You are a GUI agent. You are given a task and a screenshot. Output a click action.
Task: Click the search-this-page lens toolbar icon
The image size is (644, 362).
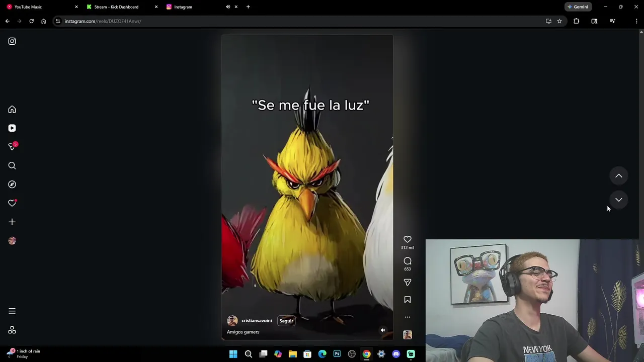tap(594, 21)
